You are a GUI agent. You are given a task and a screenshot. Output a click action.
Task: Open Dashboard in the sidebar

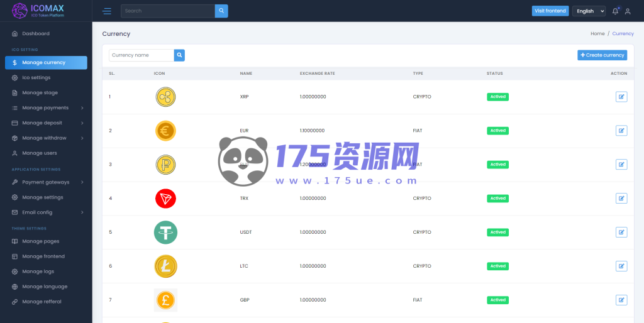coord(46,34)
